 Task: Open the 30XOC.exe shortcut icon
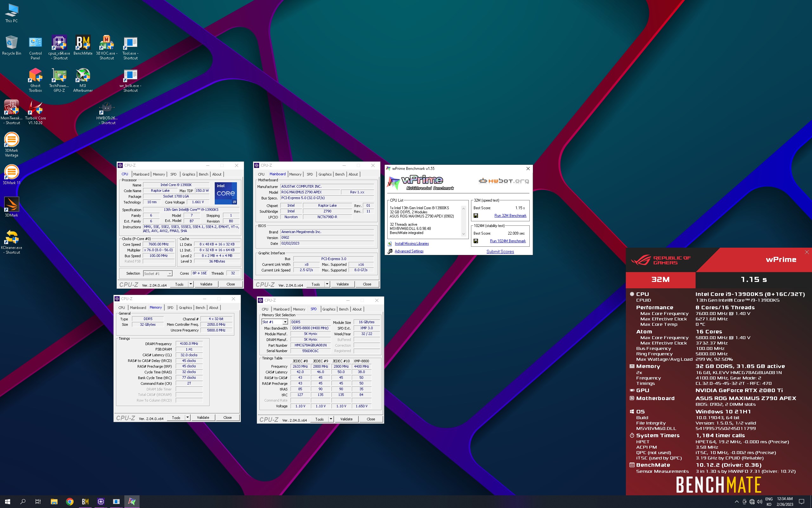(107, 47)
